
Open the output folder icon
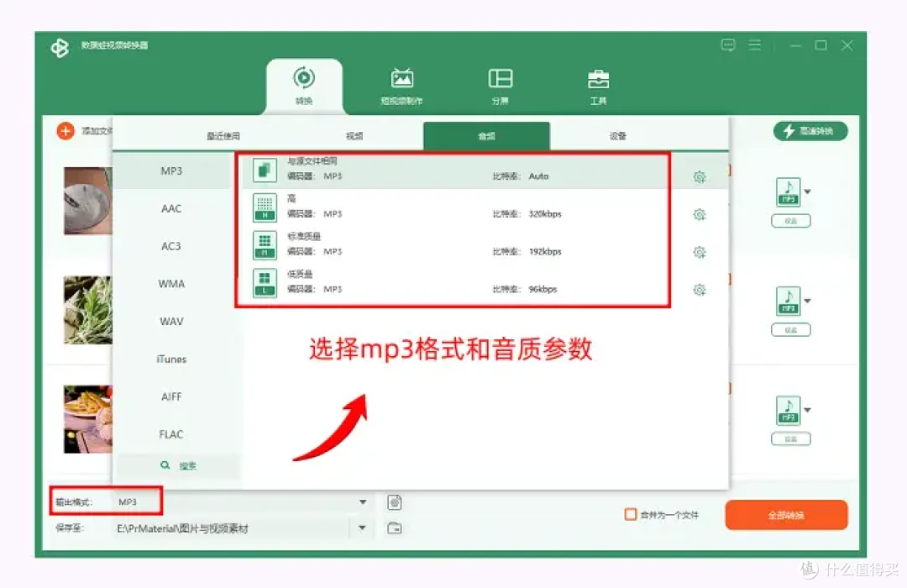tap(395, 528)
